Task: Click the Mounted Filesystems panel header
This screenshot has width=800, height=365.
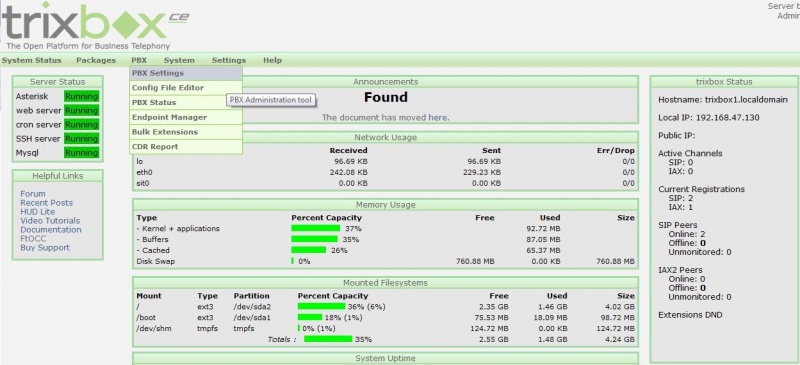Action: pyautogui.click(x=386, y=283)
